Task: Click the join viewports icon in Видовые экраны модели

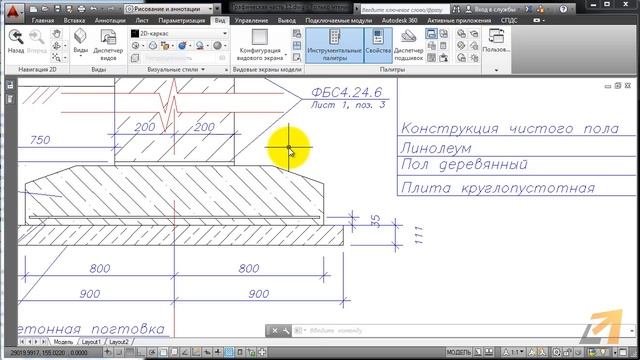Action: click(x=297, y=45)
